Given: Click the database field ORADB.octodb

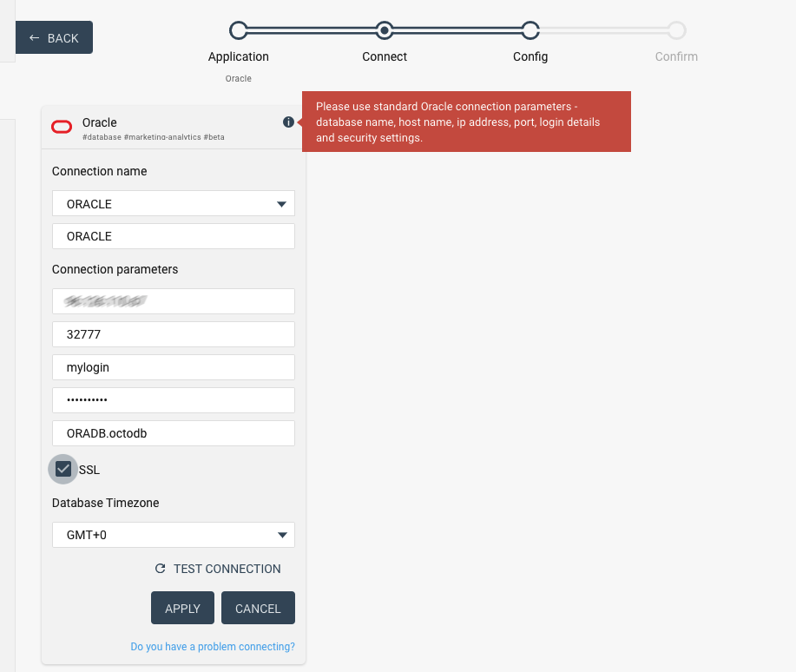Looking at the screenshot, I should pos(173,433).
